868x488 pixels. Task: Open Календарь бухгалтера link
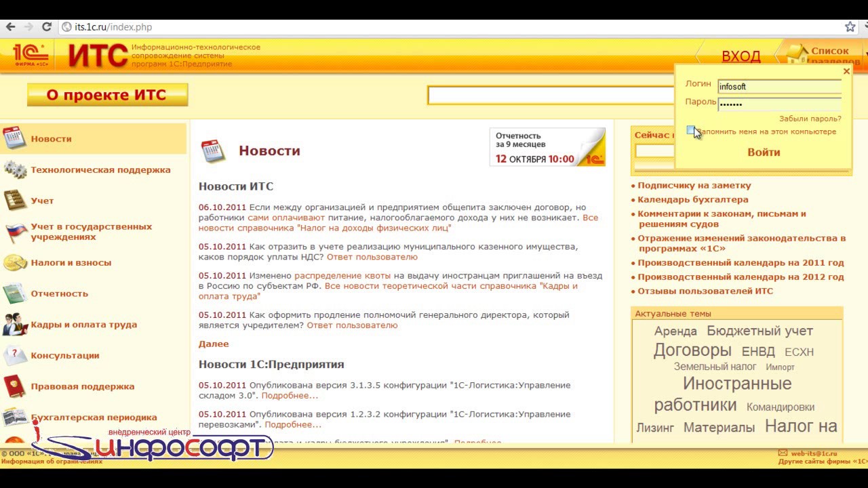tap(693, 200)
